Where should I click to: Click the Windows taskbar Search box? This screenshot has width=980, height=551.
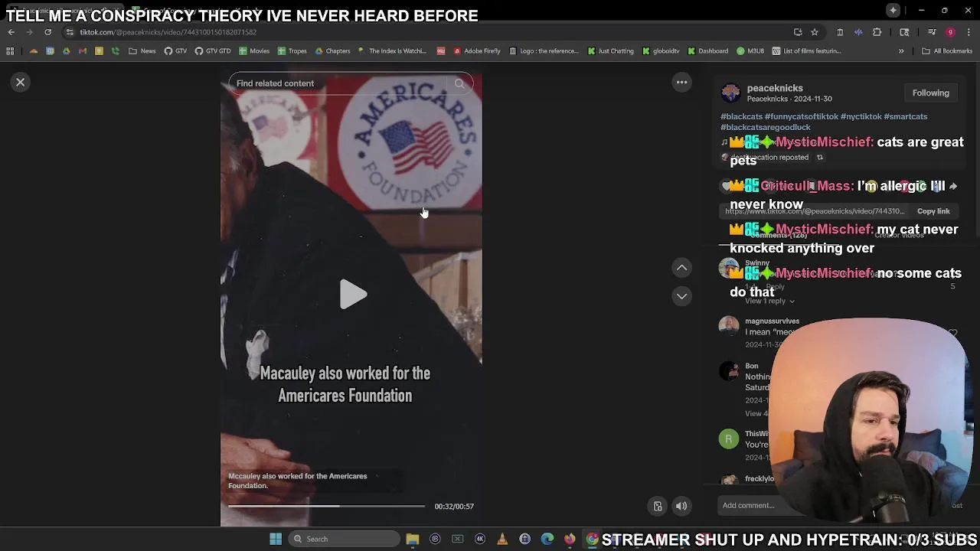tap(345, 539)
